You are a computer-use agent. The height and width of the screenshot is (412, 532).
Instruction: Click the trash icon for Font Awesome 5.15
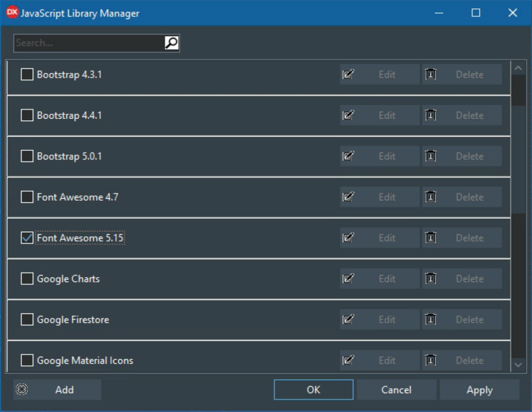[x=431, y=238]
